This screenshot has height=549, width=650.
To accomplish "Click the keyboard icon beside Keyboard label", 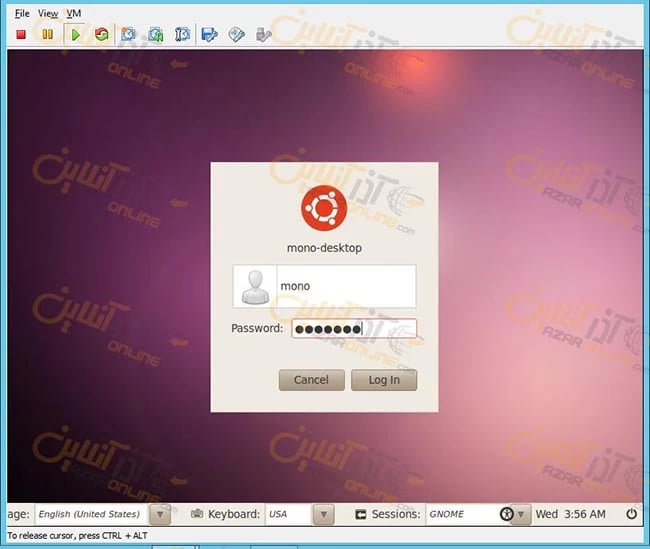I will coord(197,514).
